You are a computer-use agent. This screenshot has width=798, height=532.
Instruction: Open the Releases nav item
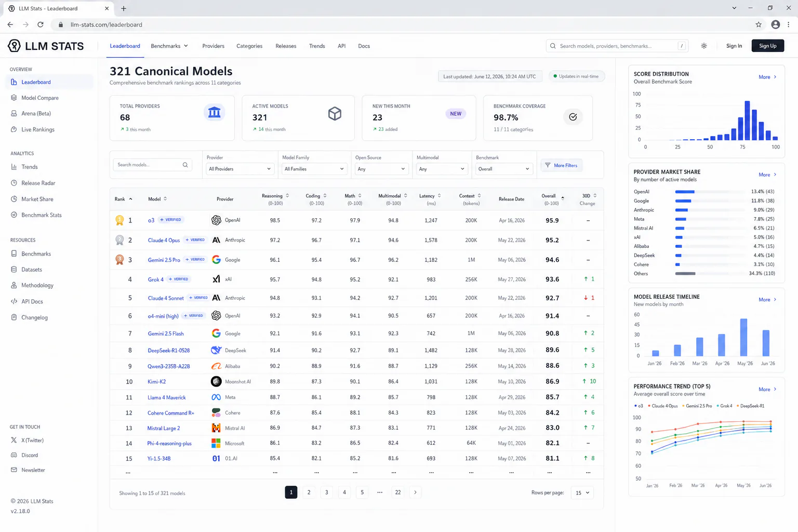[286, 46]
